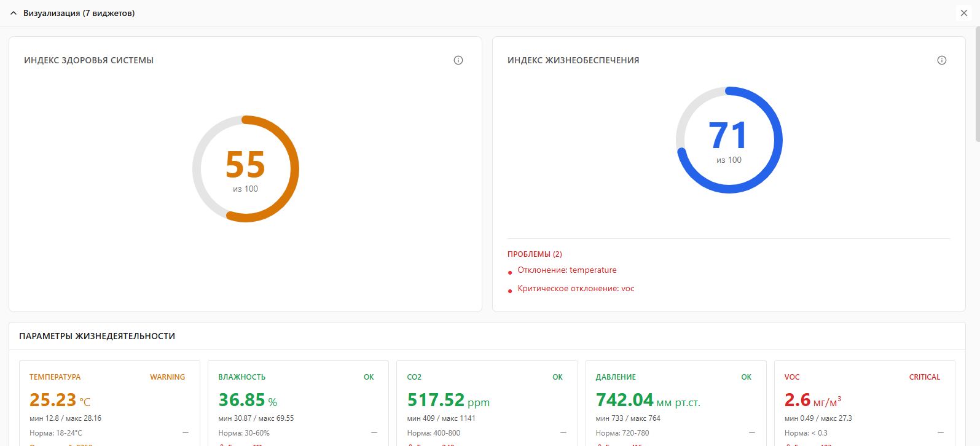Click the blue 71 life-support gauge
980x446 pixels.
click(729, 139)
